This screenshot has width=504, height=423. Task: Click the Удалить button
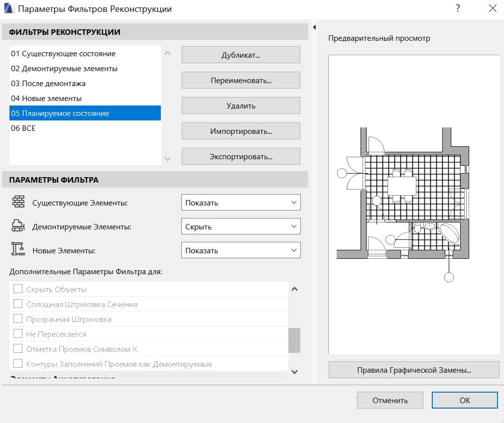[241, 106]
